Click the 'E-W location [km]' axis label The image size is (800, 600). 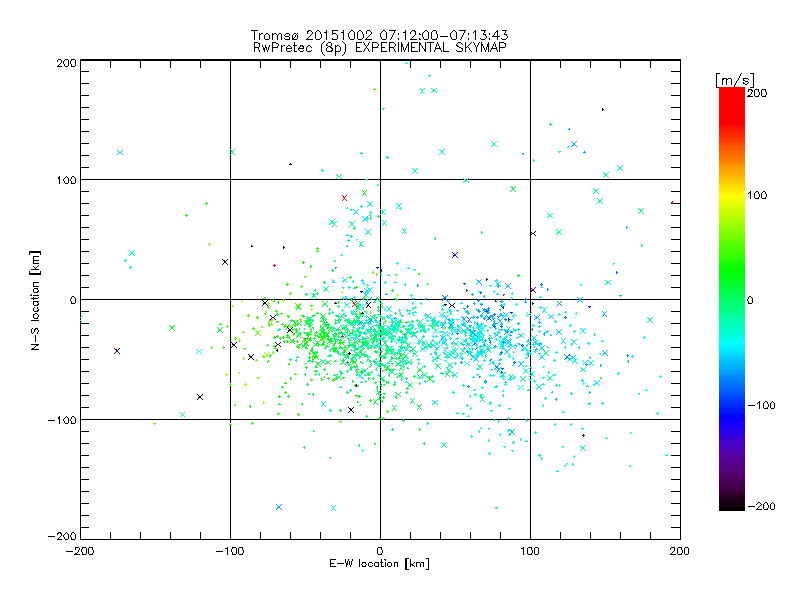pos(379,564)
